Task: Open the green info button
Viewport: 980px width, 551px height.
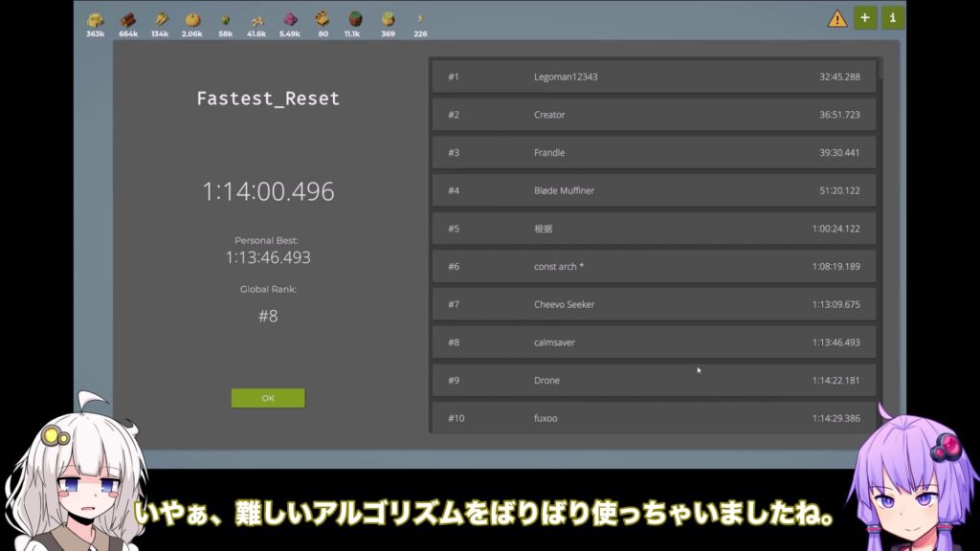Action: (893, 18)
